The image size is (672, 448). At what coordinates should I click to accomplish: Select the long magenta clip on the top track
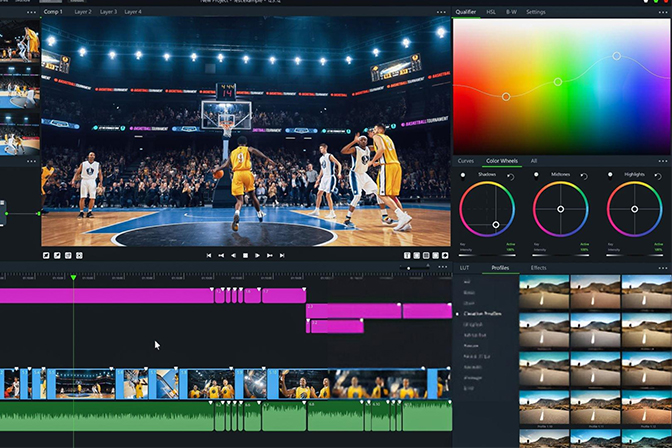[107, 296]
